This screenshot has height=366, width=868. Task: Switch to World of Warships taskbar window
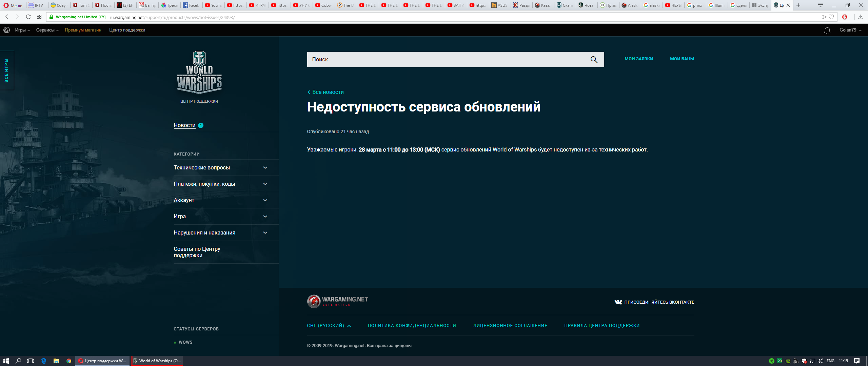coord(157,361)
